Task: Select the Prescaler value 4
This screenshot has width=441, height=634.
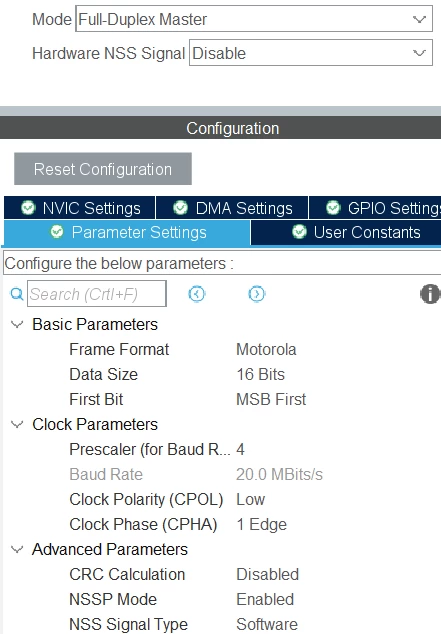Action: pos(241,449)
